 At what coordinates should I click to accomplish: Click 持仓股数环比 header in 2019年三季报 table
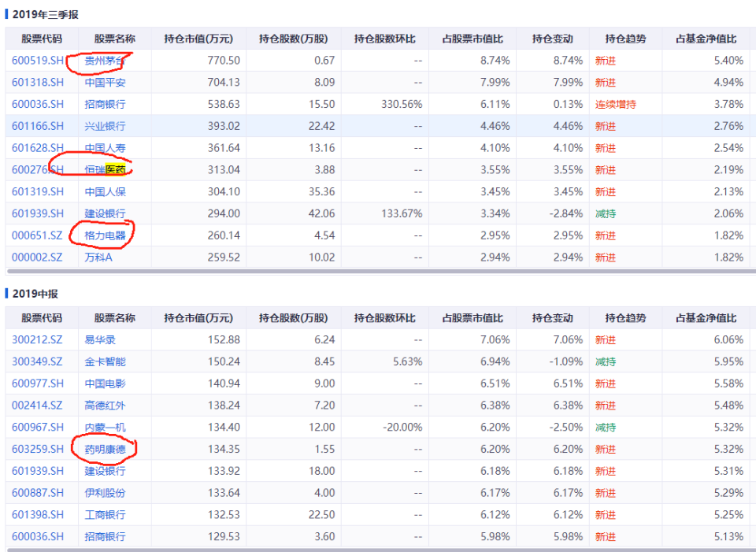point(385,39)
